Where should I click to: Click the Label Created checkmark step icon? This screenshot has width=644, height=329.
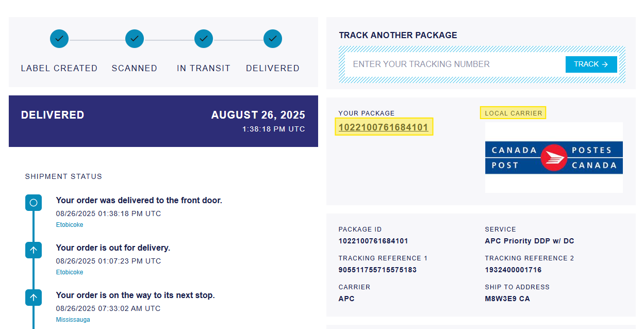pyautogui.click(x=59, y=39)
